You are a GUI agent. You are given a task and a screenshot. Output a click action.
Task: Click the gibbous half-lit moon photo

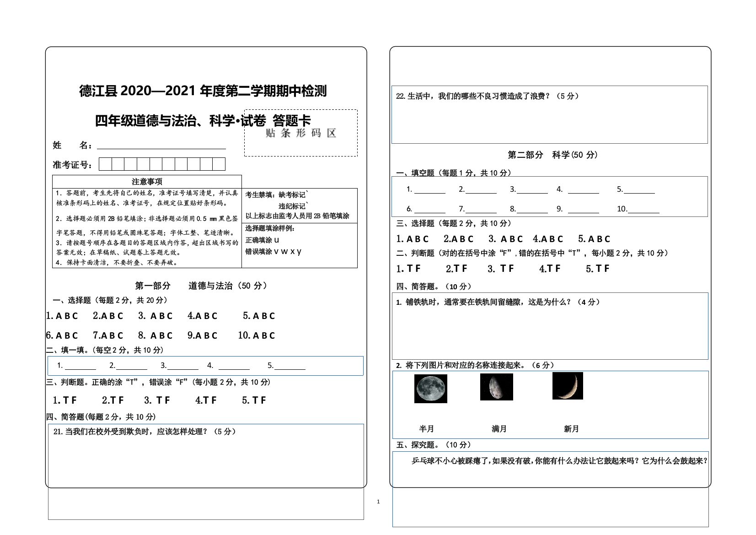click(497, 387)
